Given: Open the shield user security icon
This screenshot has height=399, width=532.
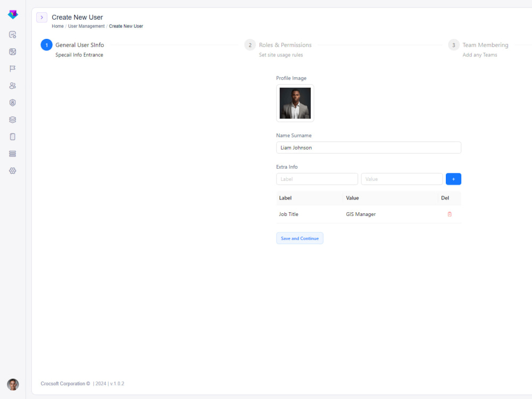Looking at the screenshot, I should pyautogui.click(x=13, y=103).
